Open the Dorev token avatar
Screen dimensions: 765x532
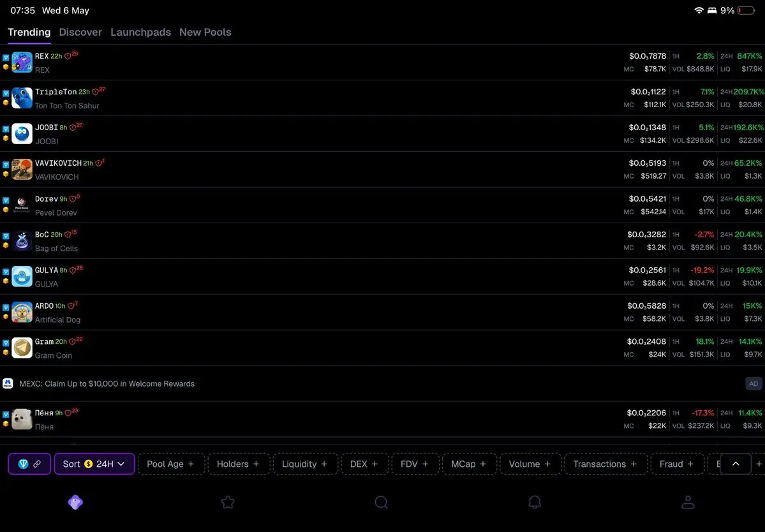pos(22,205)
